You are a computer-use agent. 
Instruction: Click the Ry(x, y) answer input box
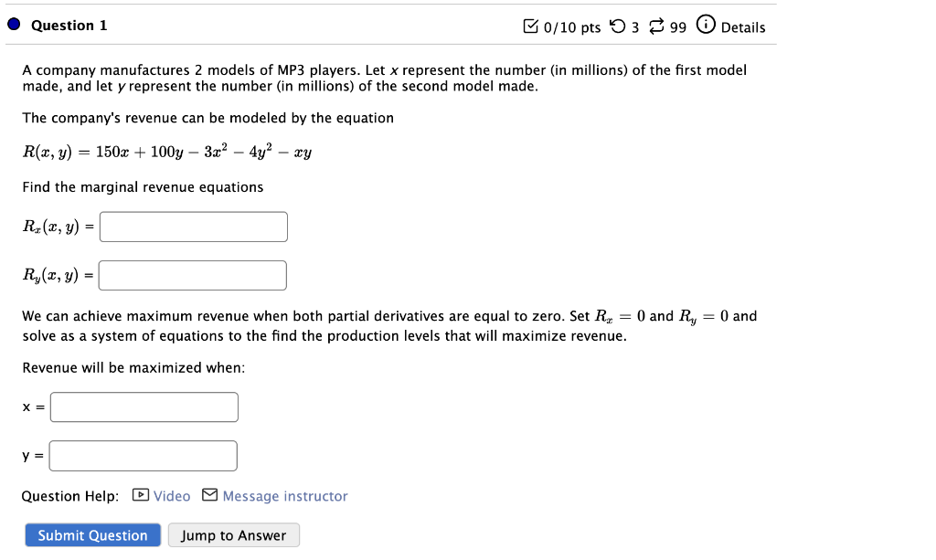coord(192,275)
